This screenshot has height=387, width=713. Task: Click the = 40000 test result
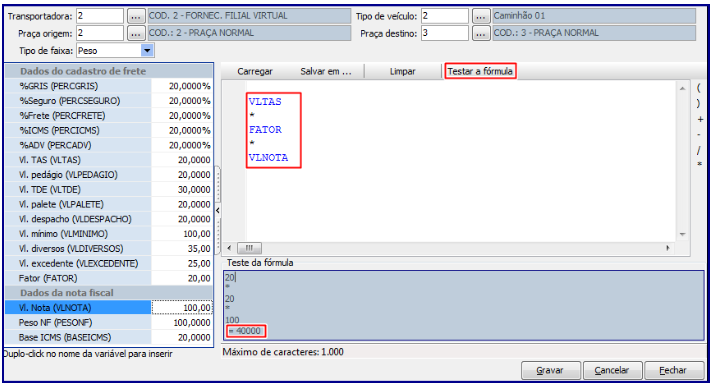245,331
